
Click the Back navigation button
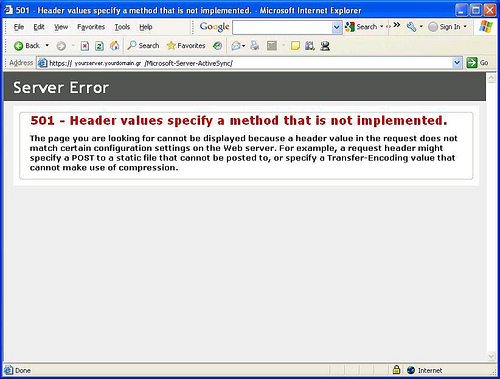(x=27, y=46)
